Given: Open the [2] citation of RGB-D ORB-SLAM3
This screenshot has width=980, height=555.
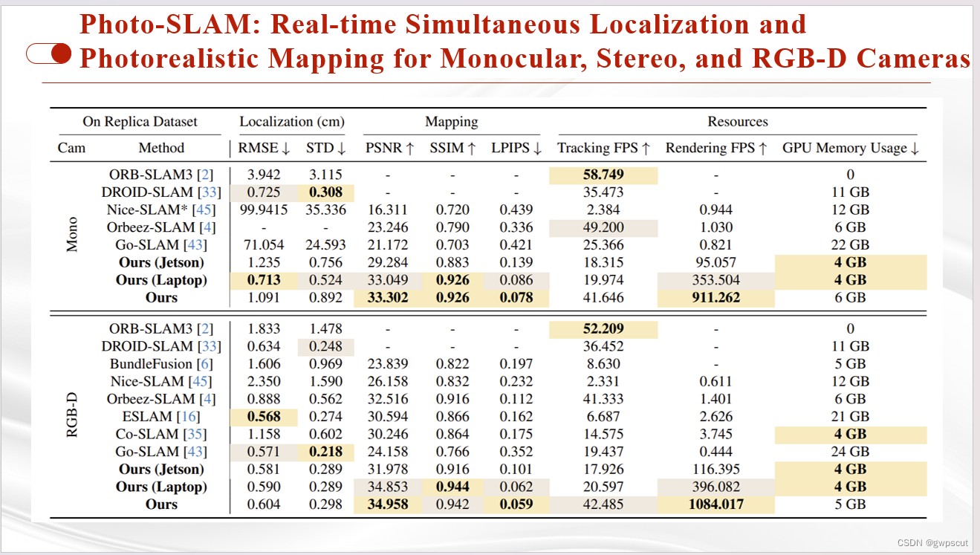Looking at the screenshot, I should click(204, 328).
